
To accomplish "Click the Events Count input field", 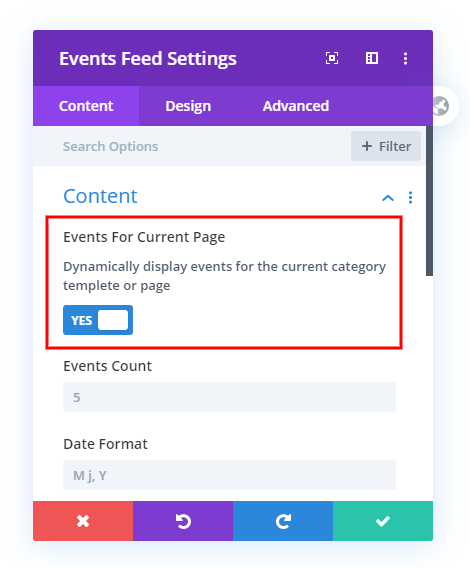I will click(229, 397).
